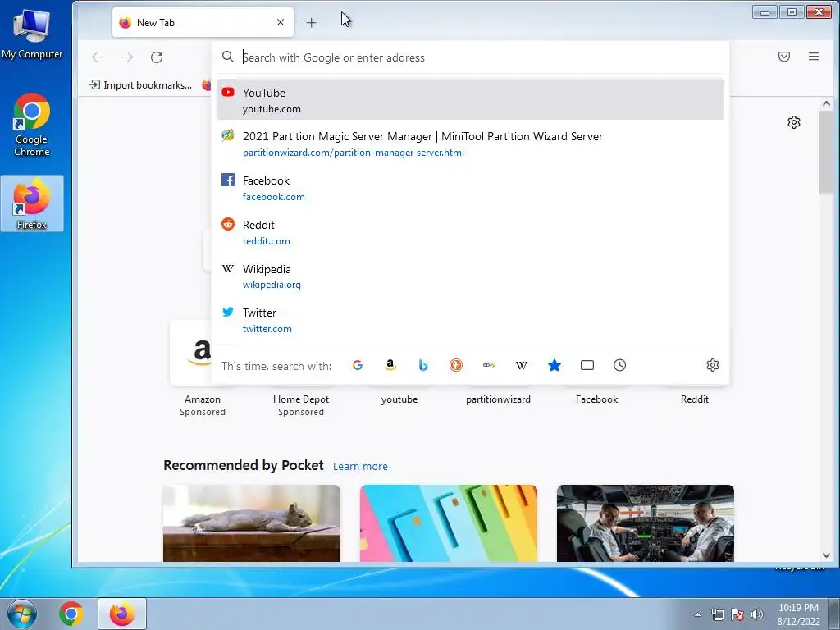Click the volume speaker tray icon
Image resolution: width=840 pixels, height=630 pixels.
757,614
